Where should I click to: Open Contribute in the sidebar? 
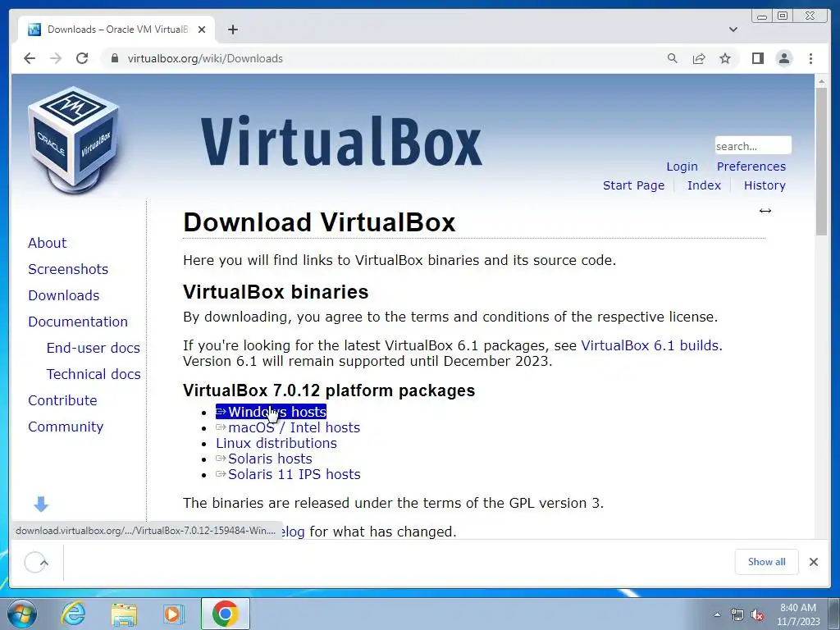click(x=62, y=400)
